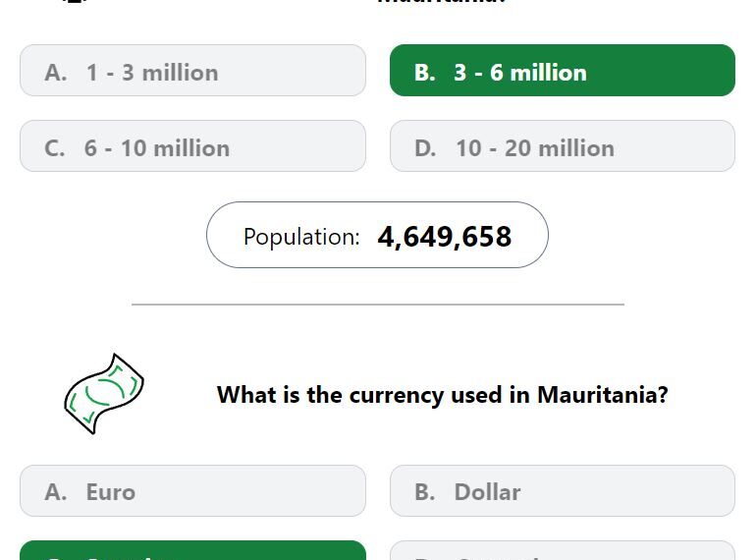This screenshot has height=560, width=756.
Task: Click the horizontal divider between questions
Action: (x=378, y=305)
